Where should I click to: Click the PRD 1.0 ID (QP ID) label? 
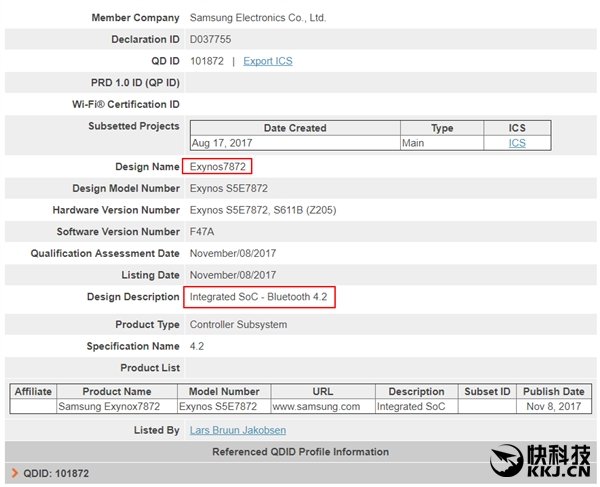pos(135,83)
